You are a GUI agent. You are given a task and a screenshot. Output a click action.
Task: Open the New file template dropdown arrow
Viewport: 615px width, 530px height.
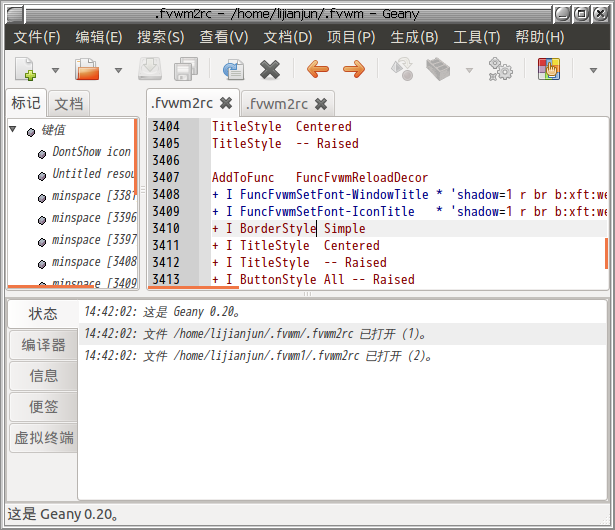coord(55,70)
